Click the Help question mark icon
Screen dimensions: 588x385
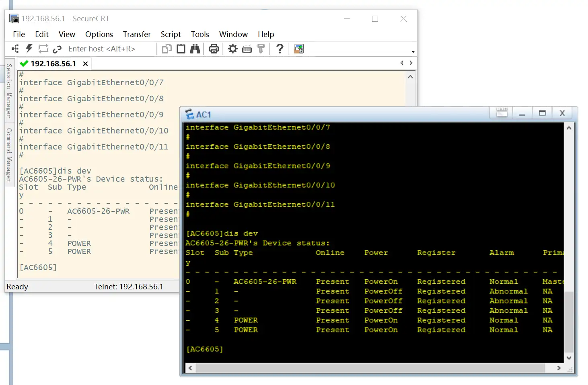280,49
